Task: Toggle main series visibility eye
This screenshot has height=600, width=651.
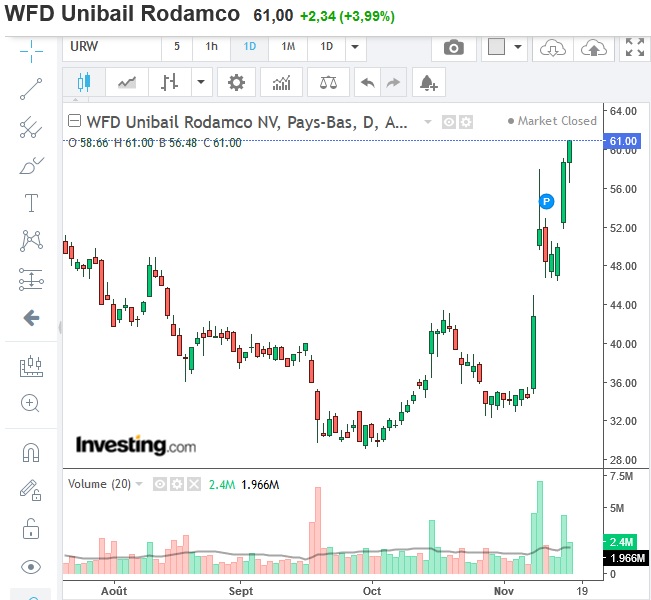Action: pyautogui.click(x=448, y=122)
